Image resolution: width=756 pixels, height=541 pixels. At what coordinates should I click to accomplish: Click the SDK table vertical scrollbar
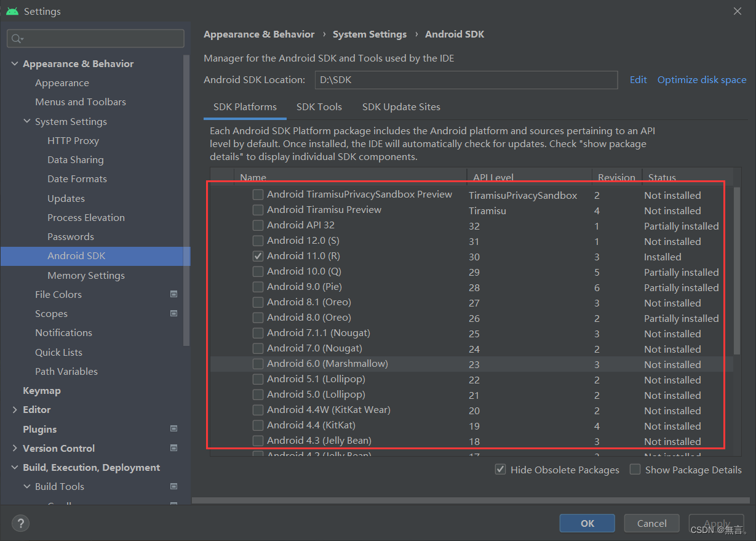coord(737,271)
